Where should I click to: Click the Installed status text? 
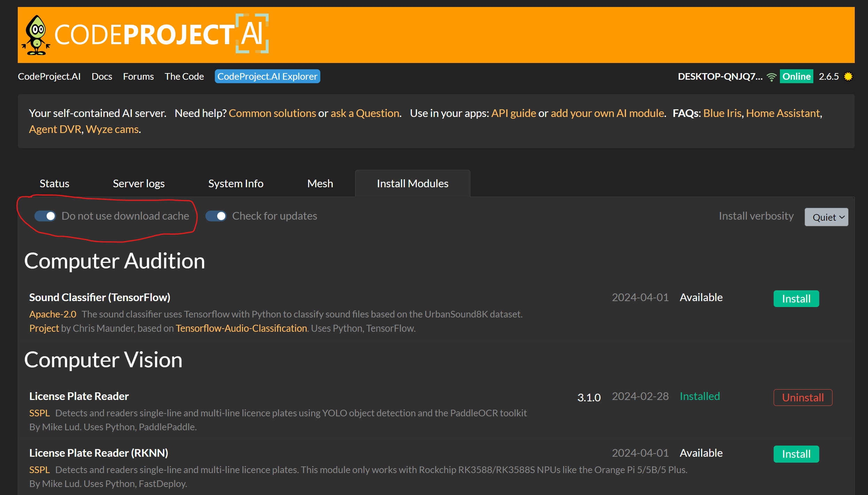click(700, 396)
